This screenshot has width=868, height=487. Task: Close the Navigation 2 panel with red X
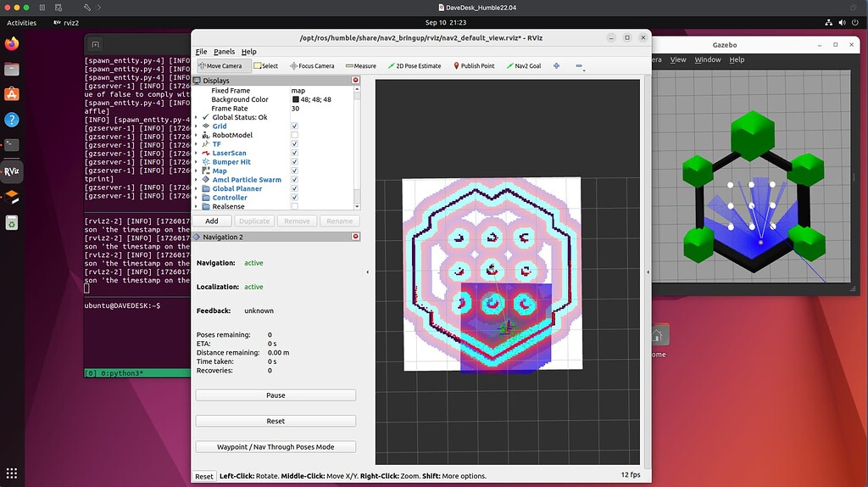coord(355,237)
